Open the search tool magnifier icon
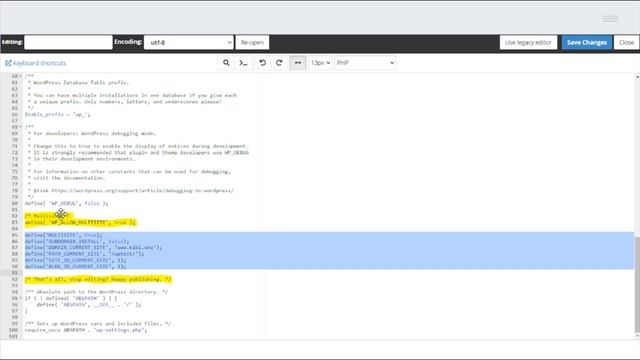 (x=226, y=63)
